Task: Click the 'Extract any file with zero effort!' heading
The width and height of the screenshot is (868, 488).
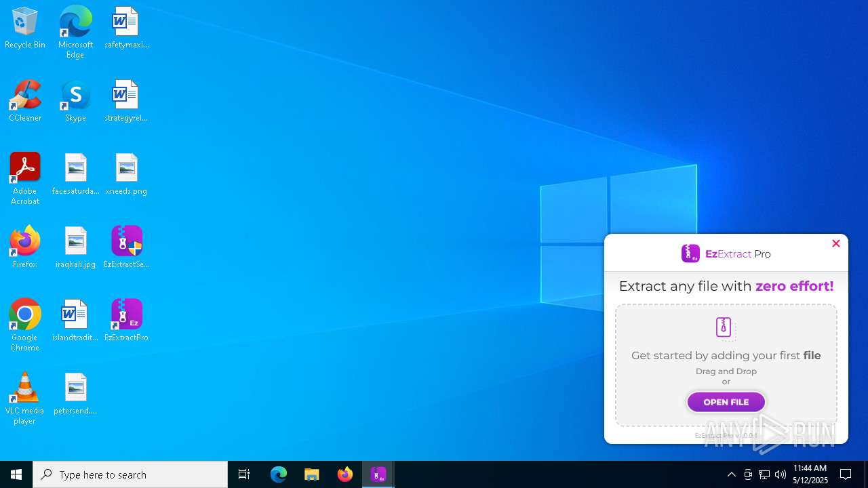Action: click(x=726, y=286)
